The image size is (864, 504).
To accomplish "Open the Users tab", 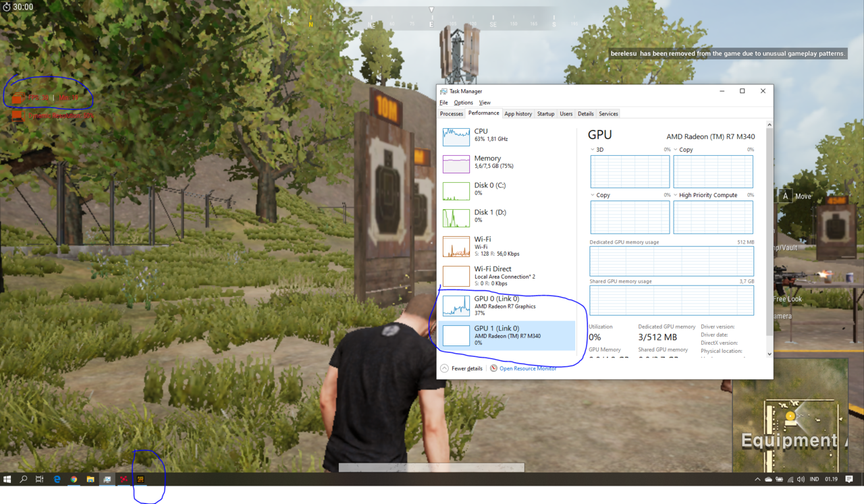I will [x=566, y=114].
